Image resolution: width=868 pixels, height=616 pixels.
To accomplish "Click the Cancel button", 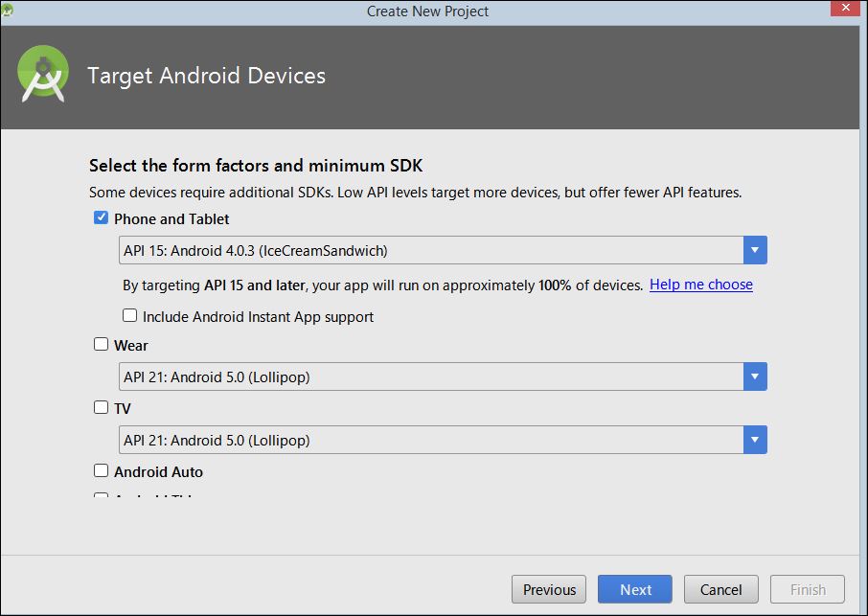I will [x=720, y=589].
